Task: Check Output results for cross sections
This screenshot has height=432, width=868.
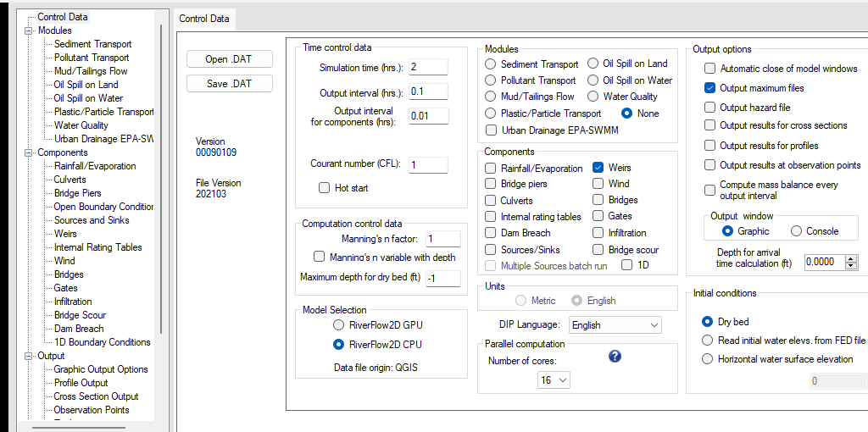Action: pyautogui.click(x=709, y=125)
